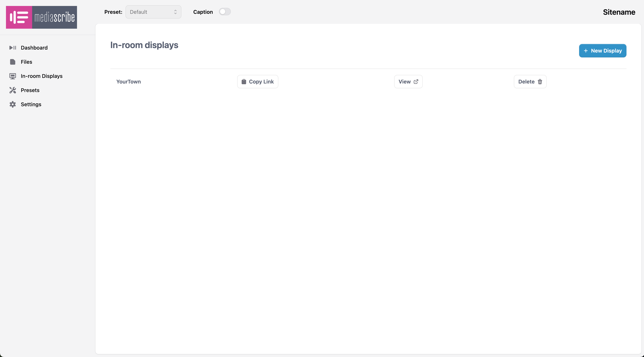Click the In-room Displays monitor icon
The image size is (644, 357).
click(x=12, y=76)
